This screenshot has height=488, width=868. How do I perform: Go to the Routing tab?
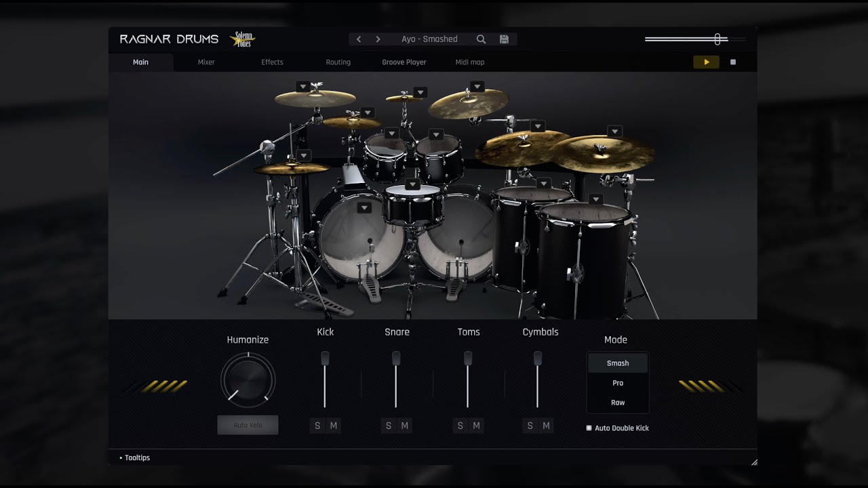[x=338, y=62]
